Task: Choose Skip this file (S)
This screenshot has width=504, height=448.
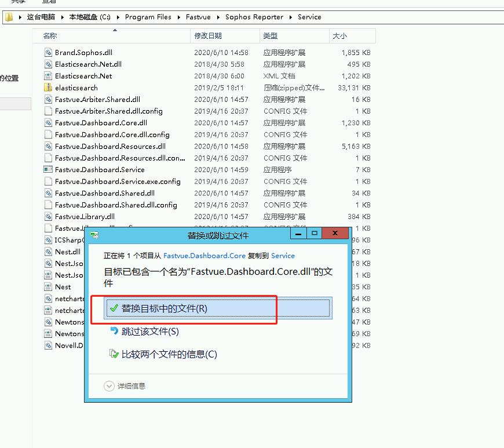Action: 150,332
